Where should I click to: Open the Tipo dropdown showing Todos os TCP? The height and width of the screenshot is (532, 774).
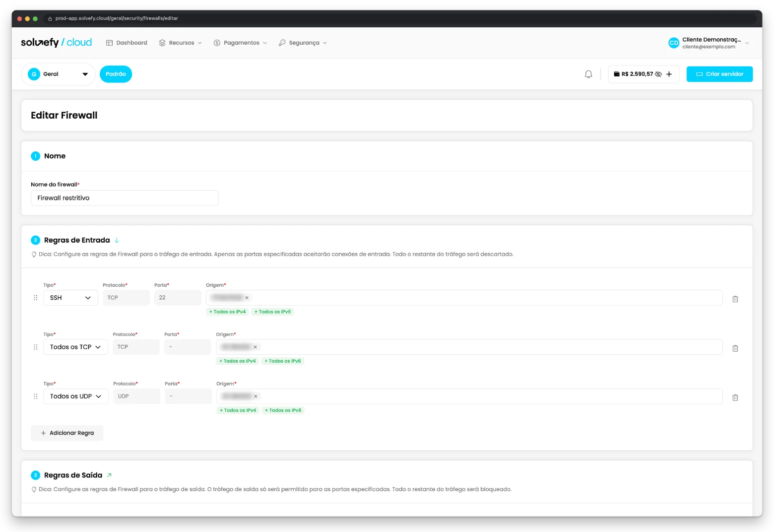[x=75, y=347]
